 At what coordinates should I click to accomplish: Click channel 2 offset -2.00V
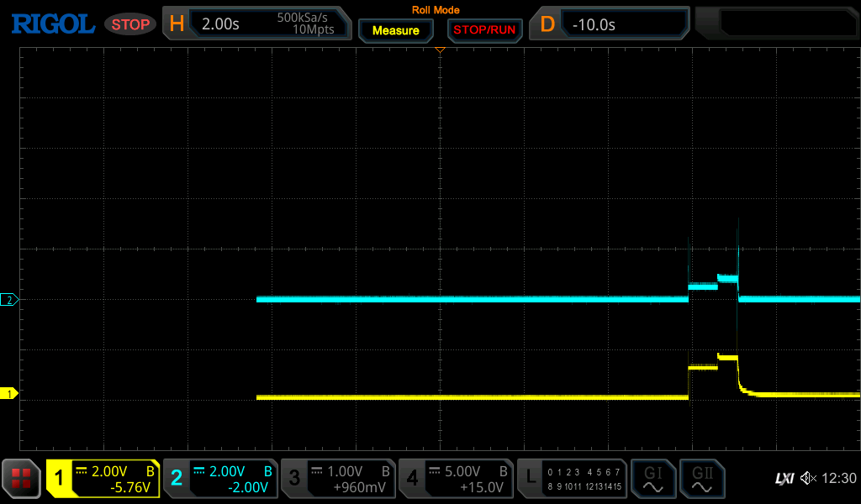pyautogui.click(x=248, y=487)
